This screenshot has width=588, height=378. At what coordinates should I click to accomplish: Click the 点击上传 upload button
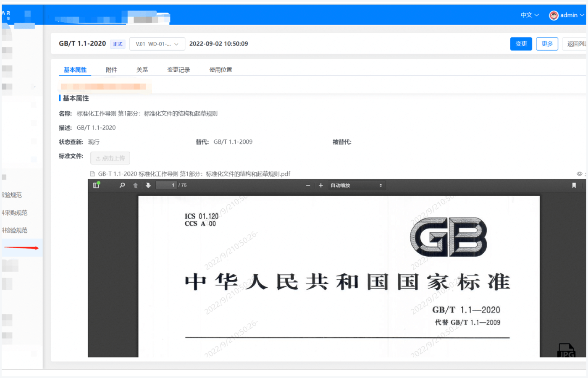coord(110,158)
